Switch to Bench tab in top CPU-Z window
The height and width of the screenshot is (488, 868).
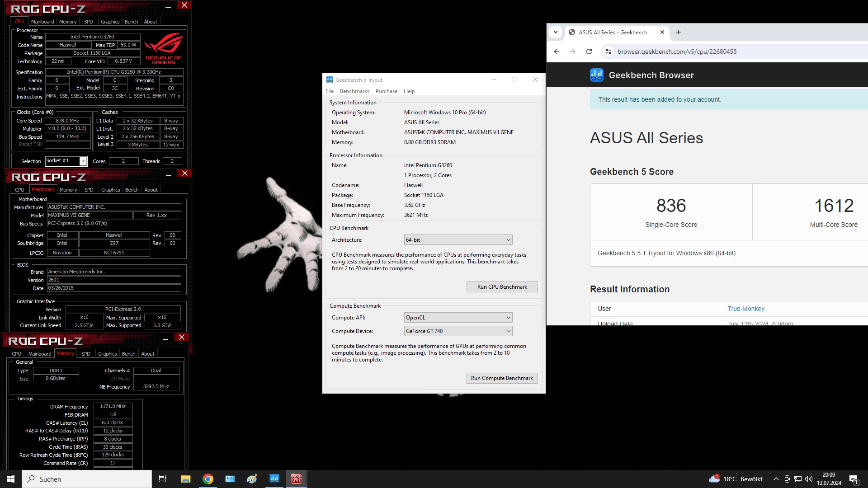[x=132, y=22]
